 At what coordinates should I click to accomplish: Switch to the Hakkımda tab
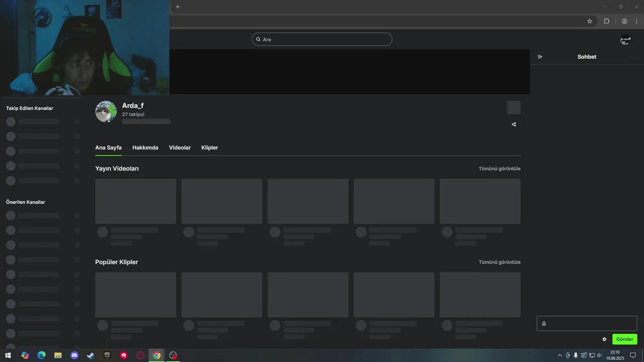pyautogui.click(x=145, y=148)
